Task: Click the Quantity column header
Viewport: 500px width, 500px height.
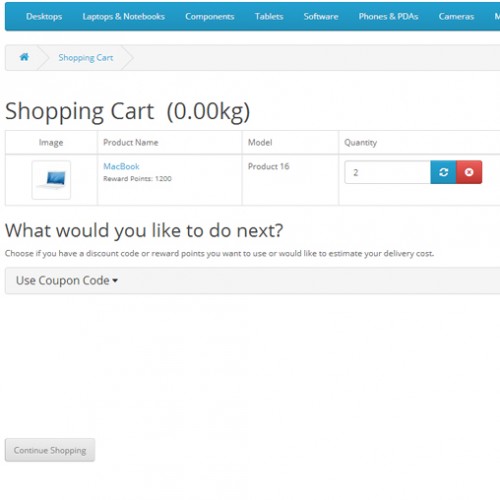Action: (x=360, y=143)
